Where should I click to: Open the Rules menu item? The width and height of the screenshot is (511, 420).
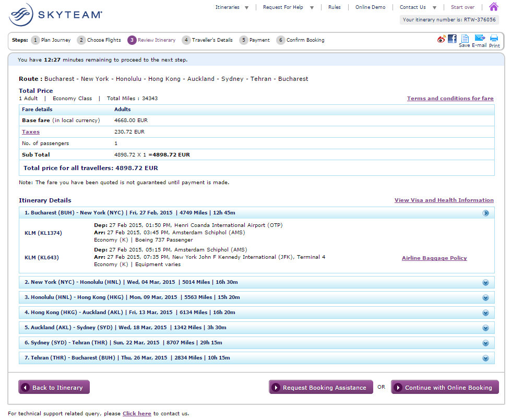pos(334,7)
